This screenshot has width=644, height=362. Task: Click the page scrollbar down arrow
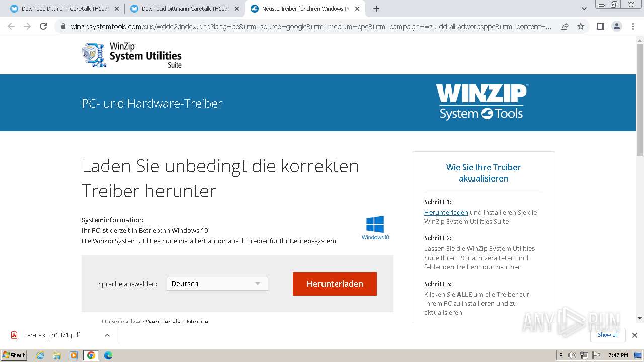coord(639,318)
